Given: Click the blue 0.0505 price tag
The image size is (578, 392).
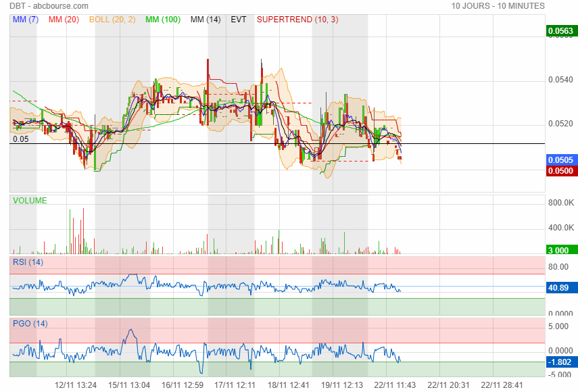Looking at the screenshot, I should [561, 160].
